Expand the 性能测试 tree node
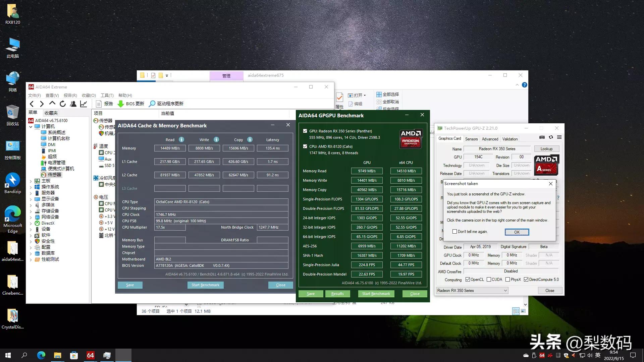Screen dimensions: 644x362 coord(31,259)
